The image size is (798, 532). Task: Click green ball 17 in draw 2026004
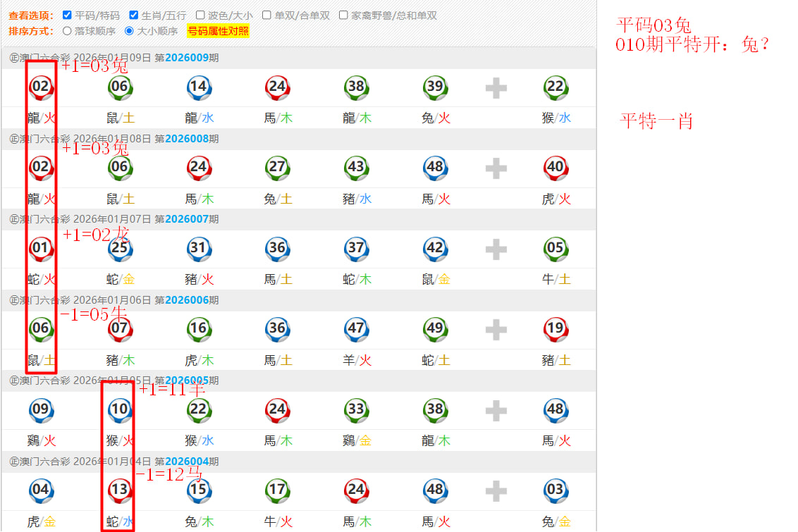pos(277,490)
